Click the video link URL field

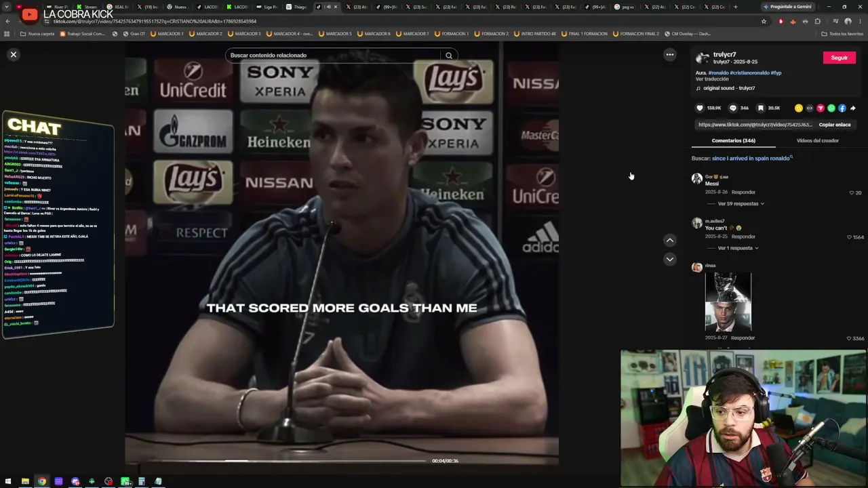coord(755,125)
